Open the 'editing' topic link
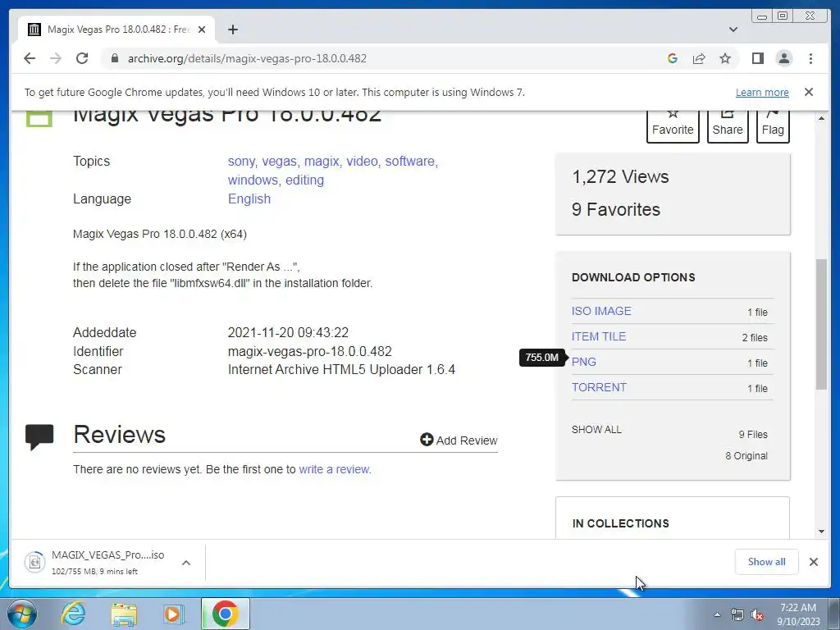This screenshot has width=840, height=630. (304, 180)
